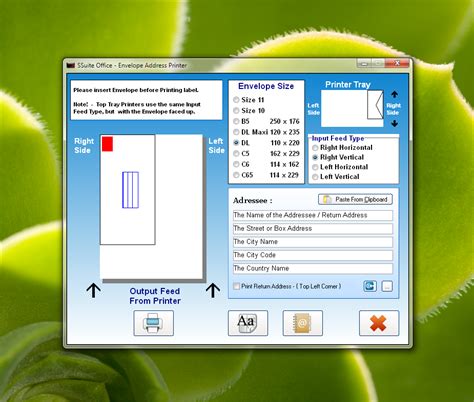Click the blue refresh icon button
Image resolution: width=474 pixels, height=402 pixels.
click(370, 286)
